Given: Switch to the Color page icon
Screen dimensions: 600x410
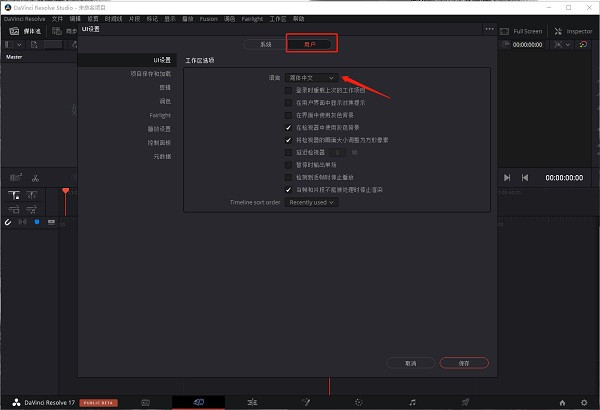Looking at the screenshot, I should pyautogui.click(x=359, y=401).
